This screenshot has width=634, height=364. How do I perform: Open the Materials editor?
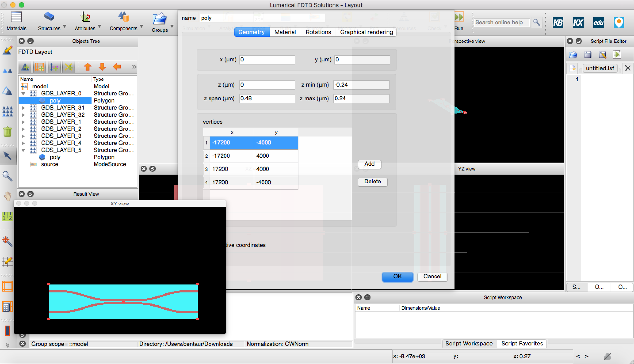pyautogui.click(x=16, y=21)
